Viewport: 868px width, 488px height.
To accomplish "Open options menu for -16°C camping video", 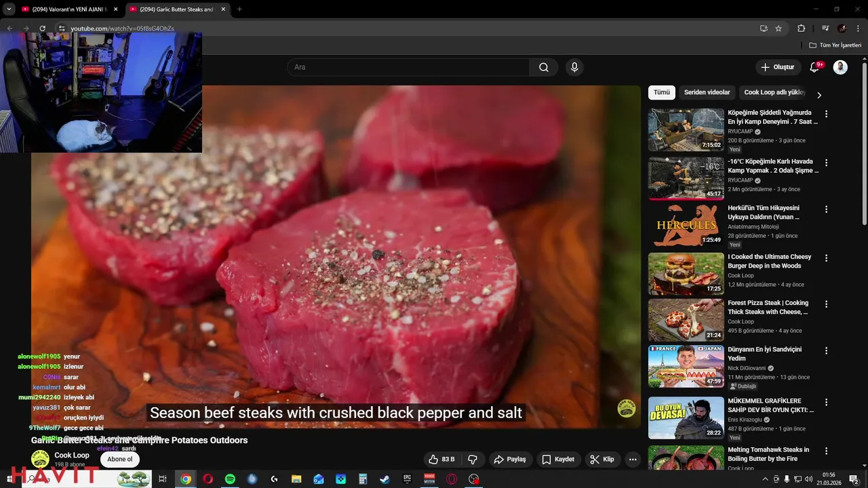I will pos(826,163).
